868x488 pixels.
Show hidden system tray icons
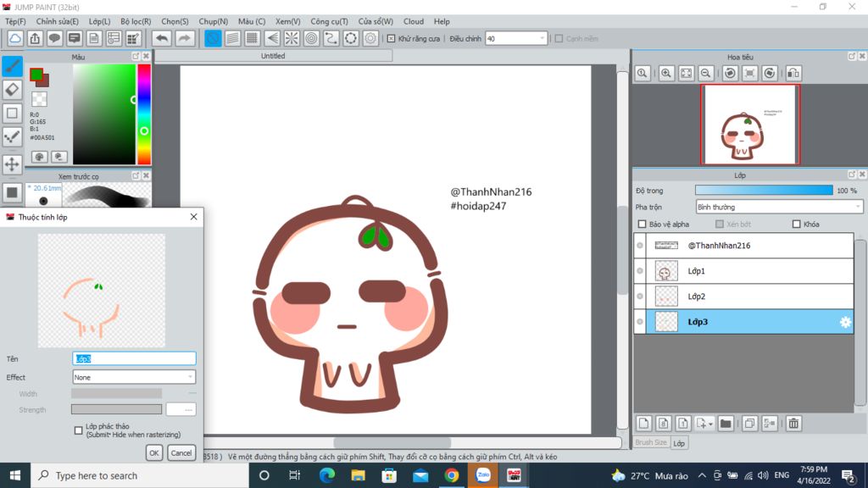click(702, 475)
